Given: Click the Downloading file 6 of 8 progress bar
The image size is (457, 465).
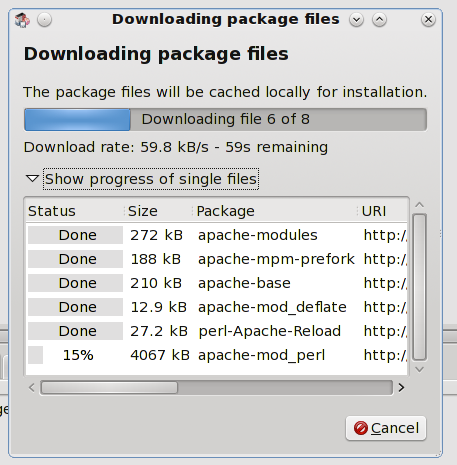Looking at the screenshot, I should (225, 119).
